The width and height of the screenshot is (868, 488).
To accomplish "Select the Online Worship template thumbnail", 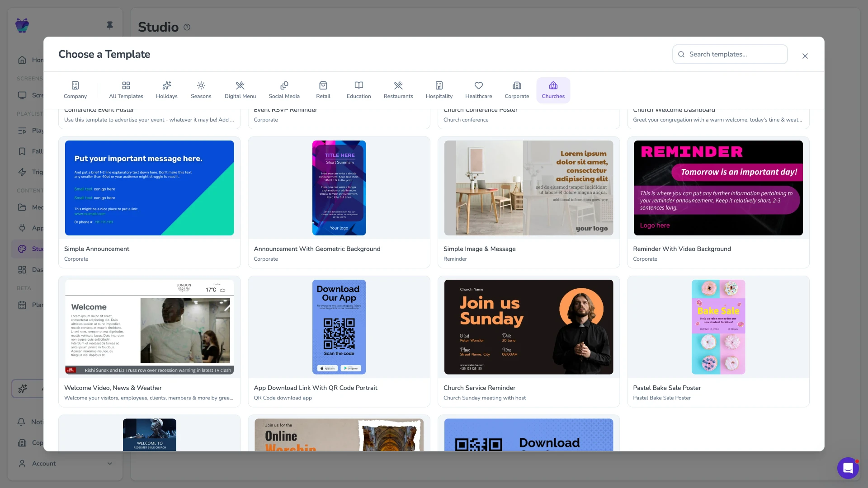I will click(x=339, y=435).
